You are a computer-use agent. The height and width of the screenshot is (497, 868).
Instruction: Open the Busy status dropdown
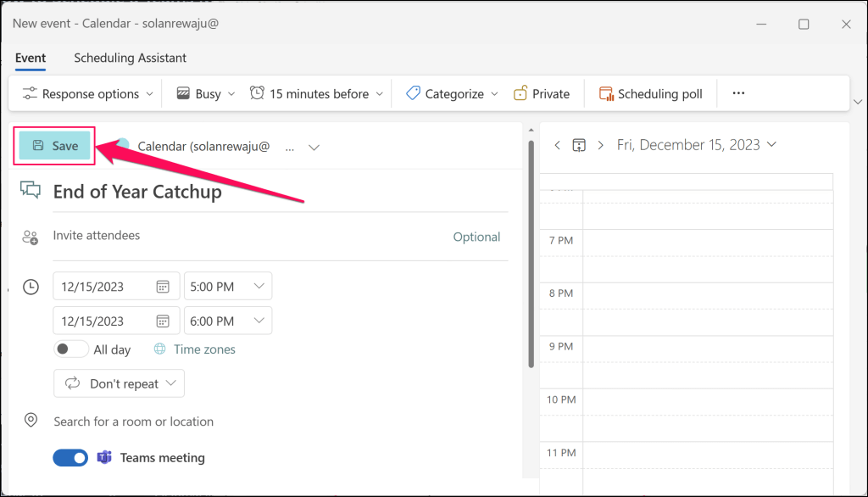[203, 93]
